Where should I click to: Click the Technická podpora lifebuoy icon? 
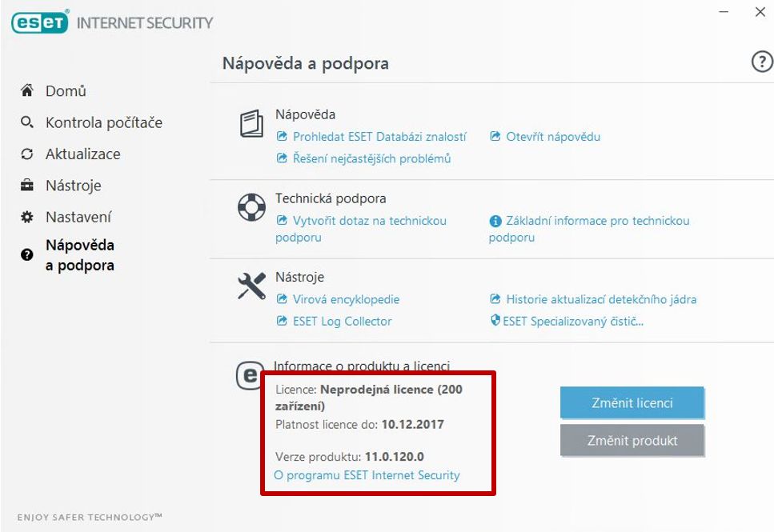tap(252, 207)
